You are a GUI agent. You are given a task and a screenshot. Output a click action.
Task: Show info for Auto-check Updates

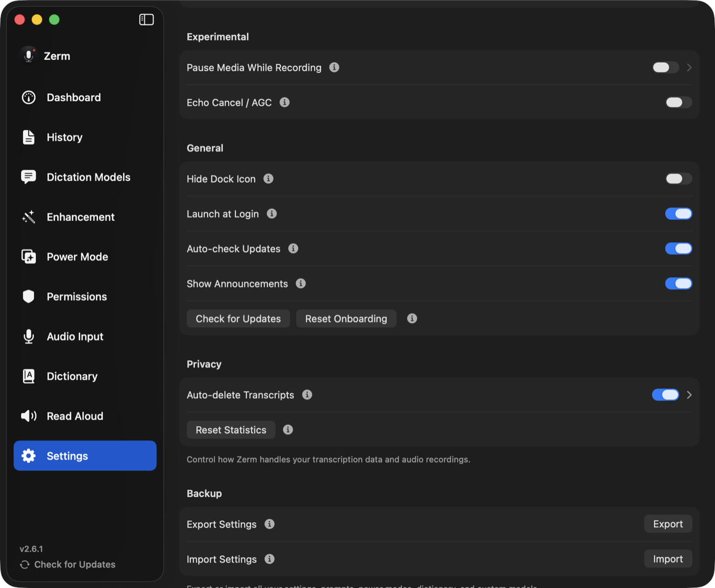point(294,249)
